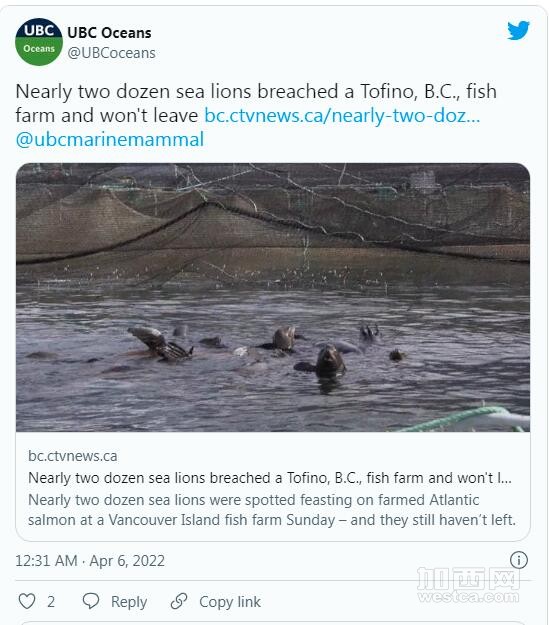Visit the @UBCoceans handle
549x625 pixels.
click(111, 53)
